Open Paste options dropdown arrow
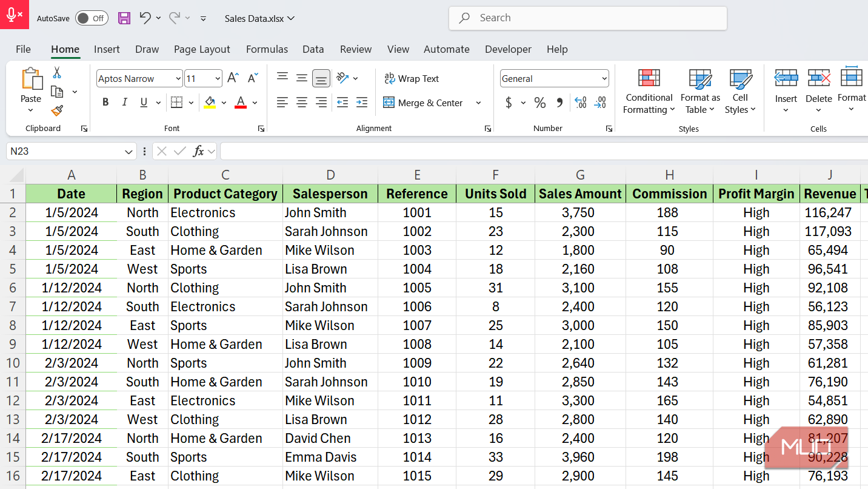 click(x=31, y=110)
